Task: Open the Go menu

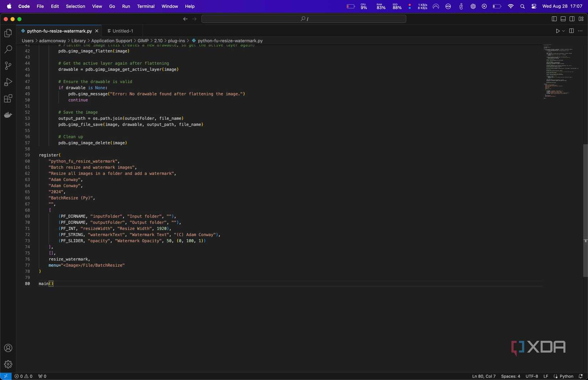Action: (112, 6)
